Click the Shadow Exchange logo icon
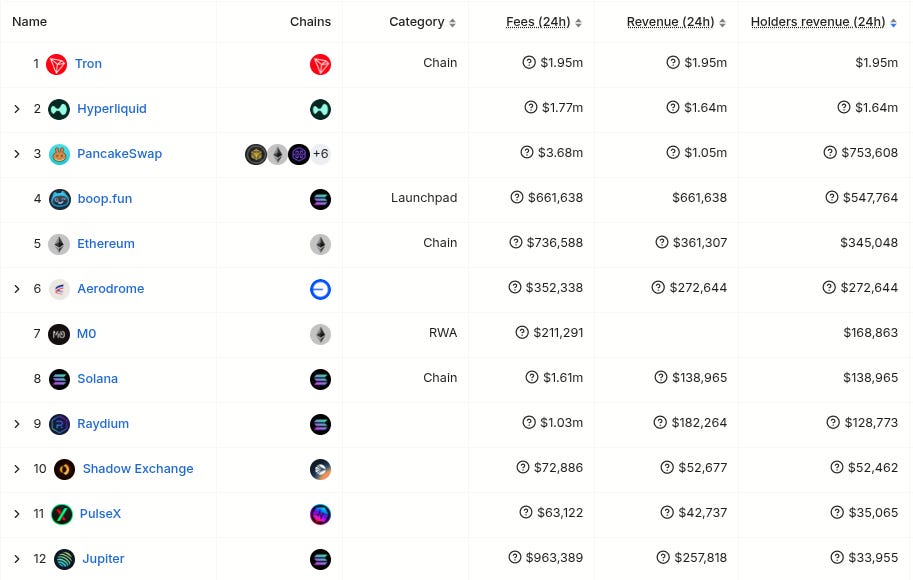This screenshot has width=913, height=580. 64,469
